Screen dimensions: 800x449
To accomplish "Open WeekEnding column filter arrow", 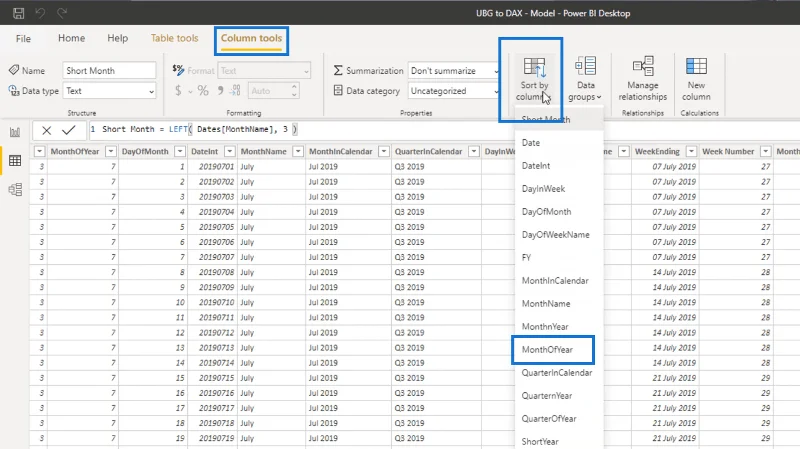I will click(x=691, y=152).
